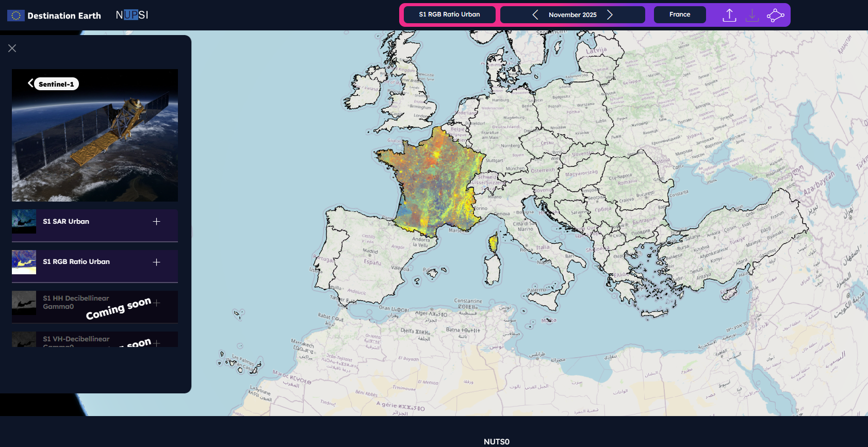This screenshot has height=447, width=868.
Task: Go back using the Sentinel-1 chevron
Action: click(x=30, y=83)
